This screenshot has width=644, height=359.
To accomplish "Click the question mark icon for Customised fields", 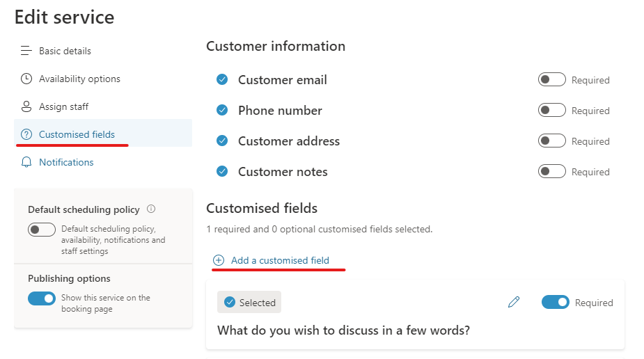I will click(x=26, y=134).
